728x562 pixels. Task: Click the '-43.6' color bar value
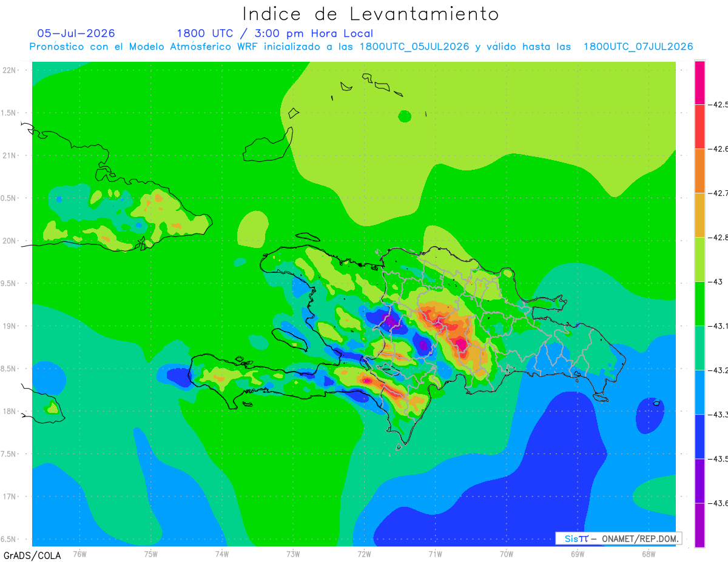tap(719, 503)
